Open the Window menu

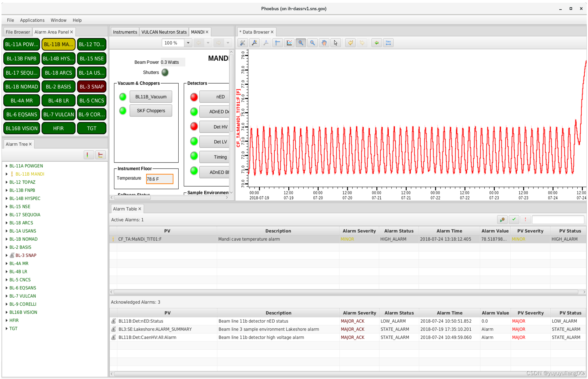59,20
